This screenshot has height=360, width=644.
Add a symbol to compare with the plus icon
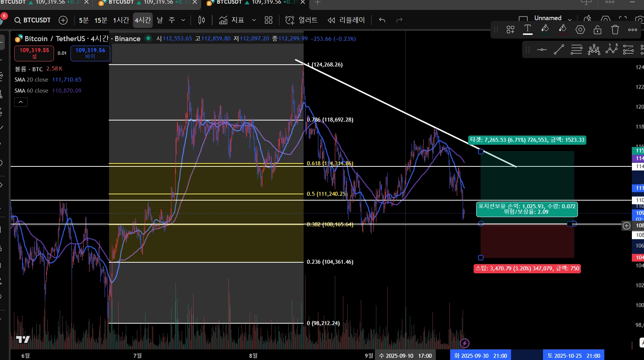[63, 20]
